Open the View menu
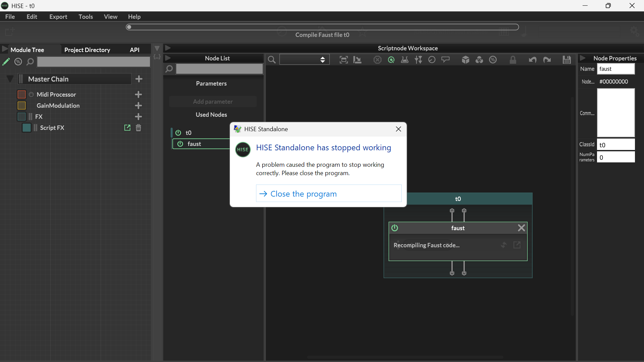The width and height of the screenshot is (644, 362). tap(110, 17)
